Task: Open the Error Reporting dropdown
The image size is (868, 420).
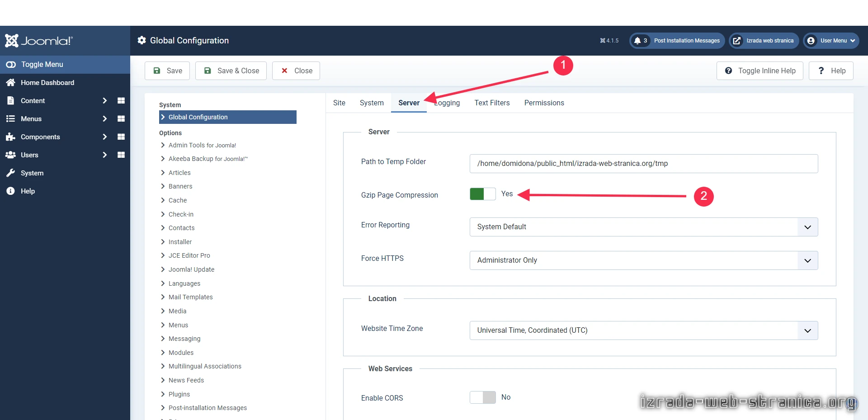Action: 644,227
